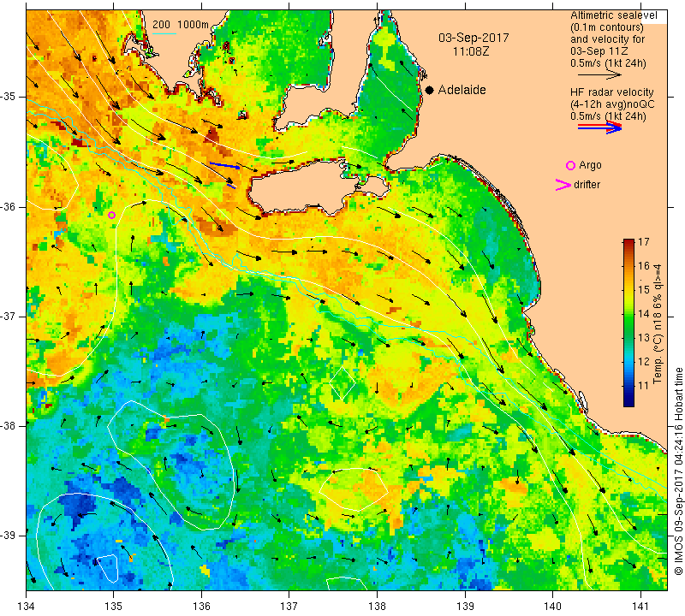
Task: Click the 'Temp. (°C)' color bar caption
Action: pos(658,359)
